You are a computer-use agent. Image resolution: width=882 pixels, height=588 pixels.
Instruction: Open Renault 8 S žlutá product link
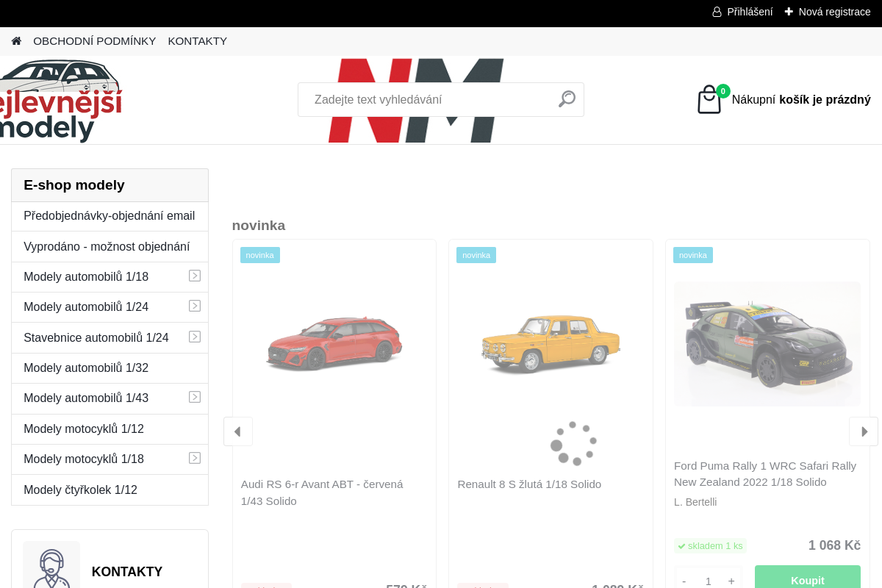point(529,484)
